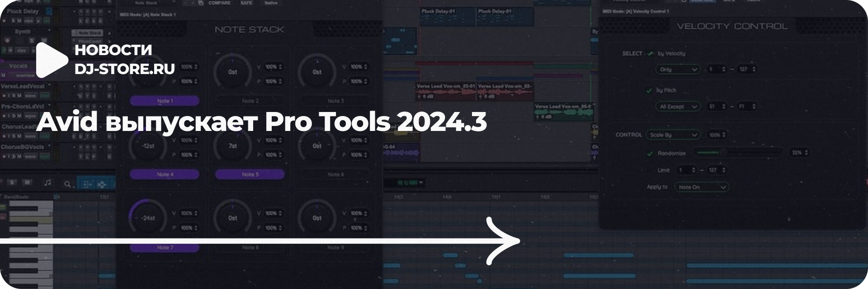
Task: Open the VerseLeadVocal track name menu
Action: pos(49,85)
